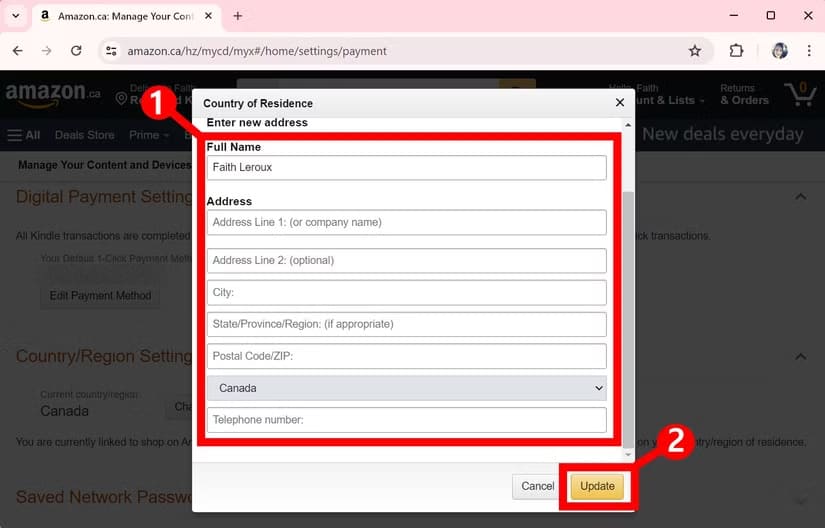Go back to the previous page
This screenshot has width=825, height=528.
pyautogui.click(x=18, y=51)
